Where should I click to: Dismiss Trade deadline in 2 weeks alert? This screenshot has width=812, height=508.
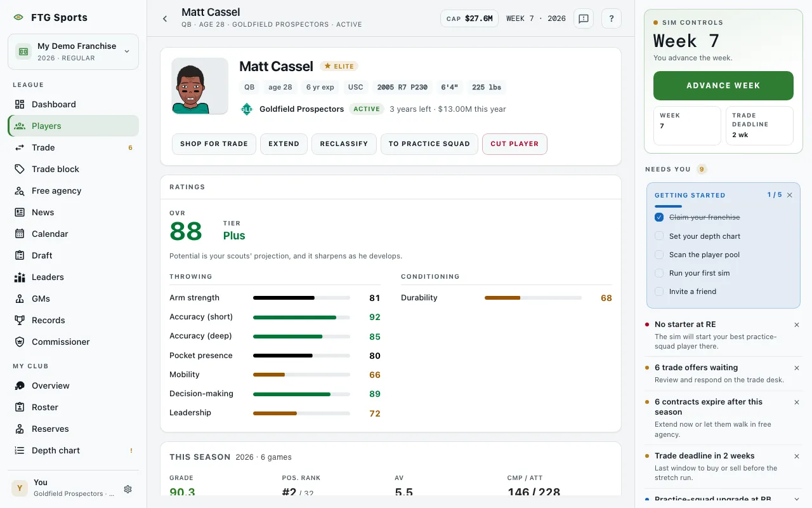(x=797, y=456)
